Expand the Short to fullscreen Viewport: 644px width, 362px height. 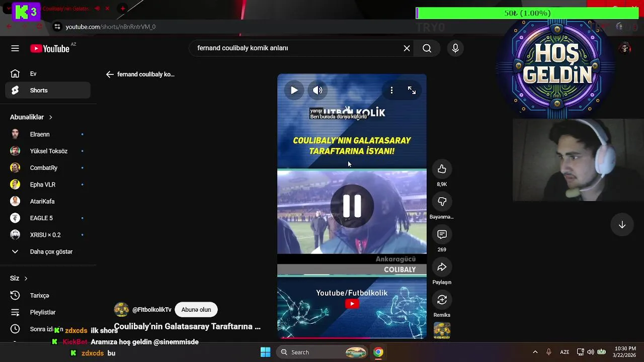[412, 90]
